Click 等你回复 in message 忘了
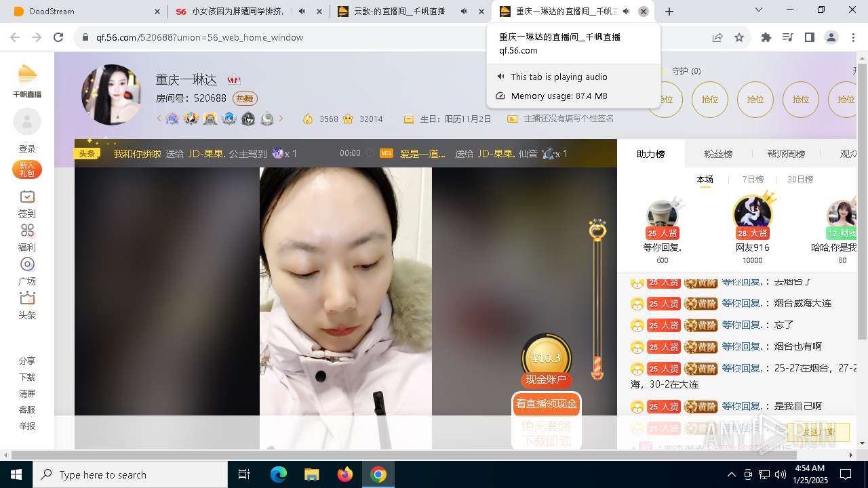This screenshot has height=488, width=868. pyautogui.click(x=741, y=325)
